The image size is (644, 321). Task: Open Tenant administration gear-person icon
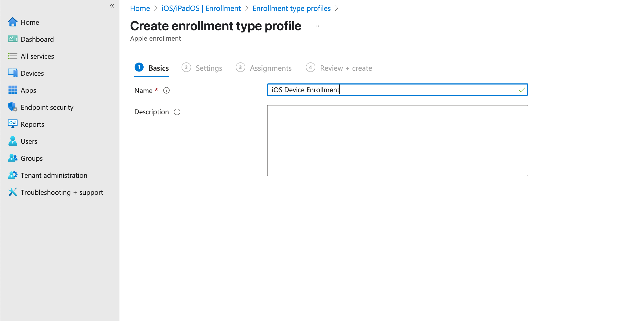12,175
